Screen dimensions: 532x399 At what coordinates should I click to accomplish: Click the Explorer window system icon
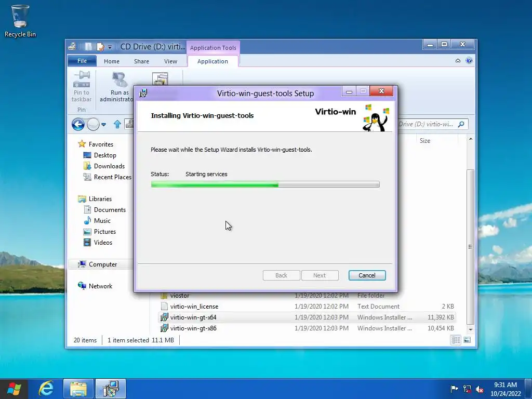point(72,46)
